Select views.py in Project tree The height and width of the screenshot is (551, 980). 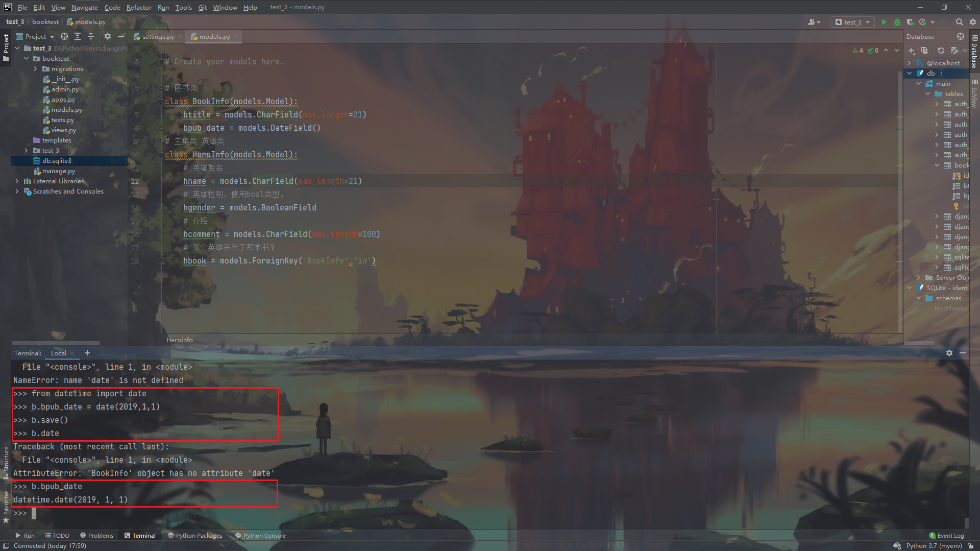63,130
